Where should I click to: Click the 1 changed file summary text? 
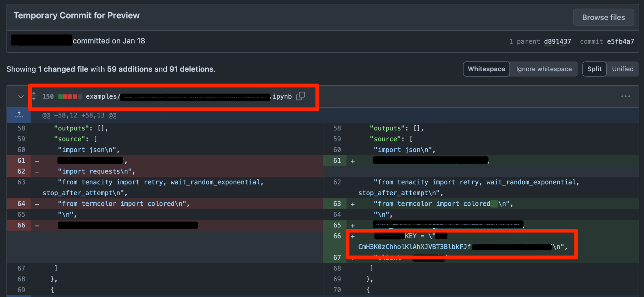tap(63, 69)
